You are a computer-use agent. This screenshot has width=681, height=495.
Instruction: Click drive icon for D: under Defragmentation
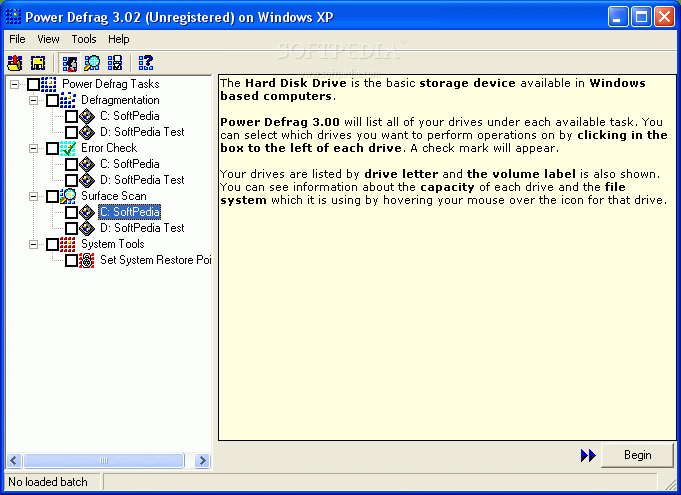tap(87, 132)
